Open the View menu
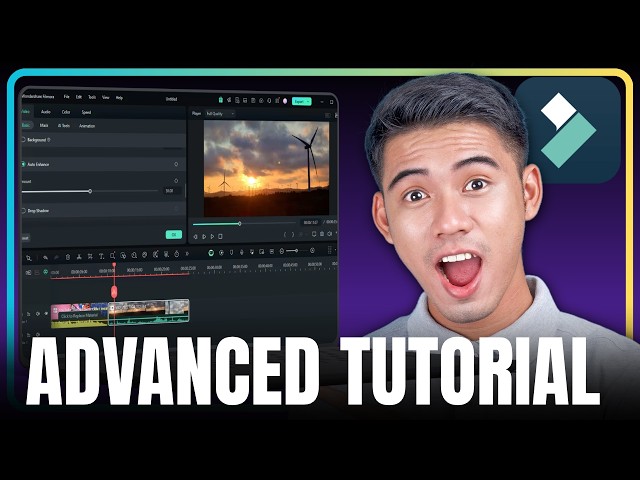 click(106, 98)
